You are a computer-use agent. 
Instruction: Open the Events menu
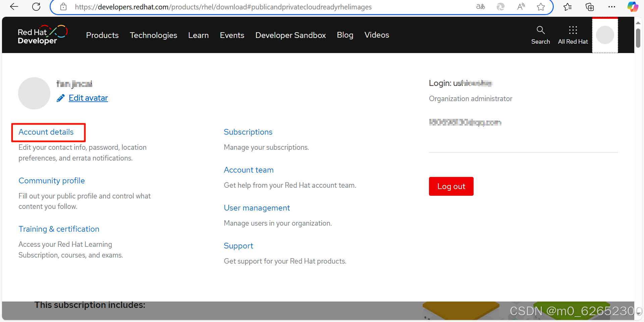point(232,35)
